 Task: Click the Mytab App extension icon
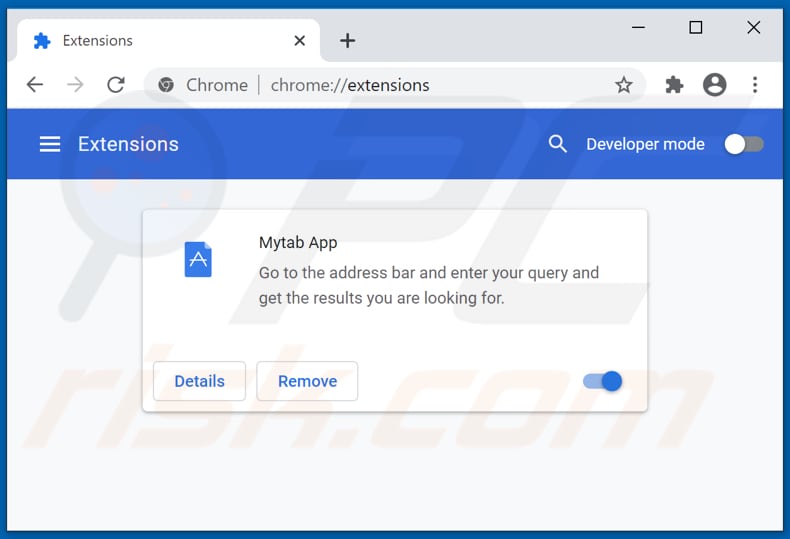tap(198, 259)
